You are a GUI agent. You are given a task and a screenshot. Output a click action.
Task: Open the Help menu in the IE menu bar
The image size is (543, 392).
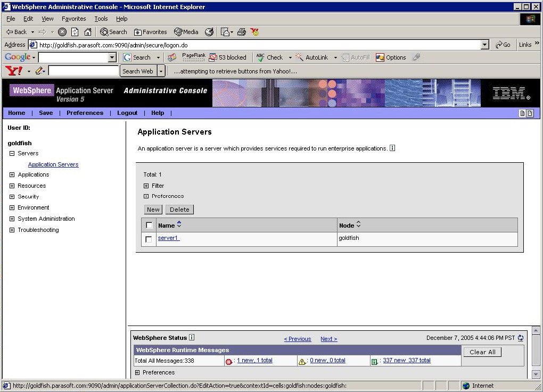121,19
